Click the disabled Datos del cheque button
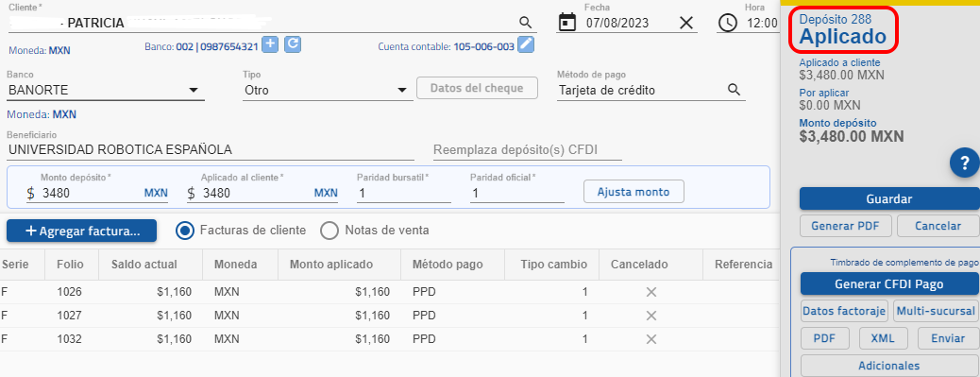The height and width of the screenshot is (377, 980). 477,88
